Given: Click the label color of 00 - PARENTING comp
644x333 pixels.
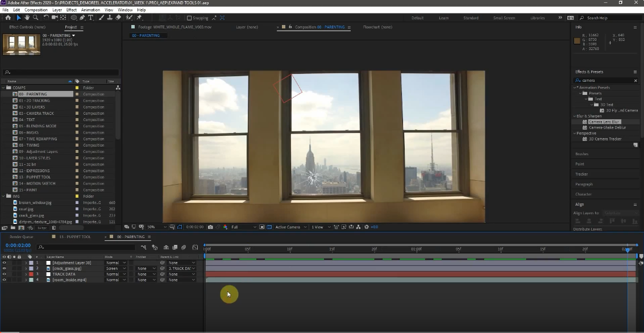Looking at the screenshot, I should click(77, 94).
